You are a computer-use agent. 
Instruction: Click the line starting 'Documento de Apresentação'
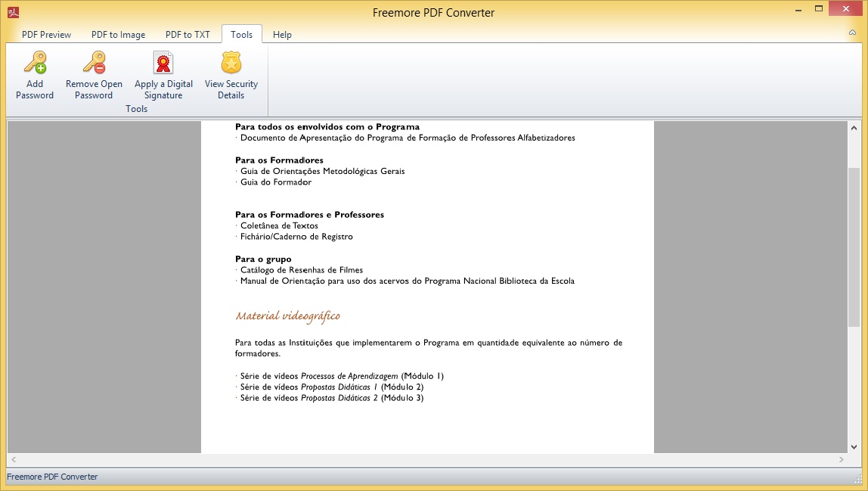(408, 138)
